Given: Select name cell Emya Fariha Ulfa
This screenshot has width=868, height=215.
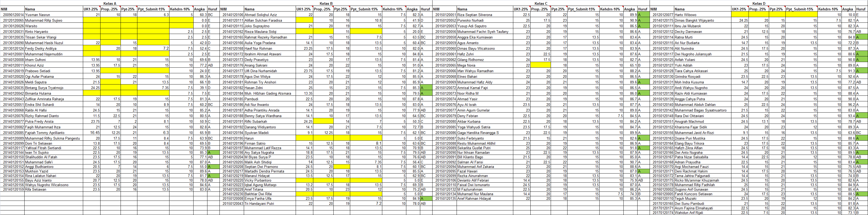Looking at the screenshot, I should click(269, 199).
